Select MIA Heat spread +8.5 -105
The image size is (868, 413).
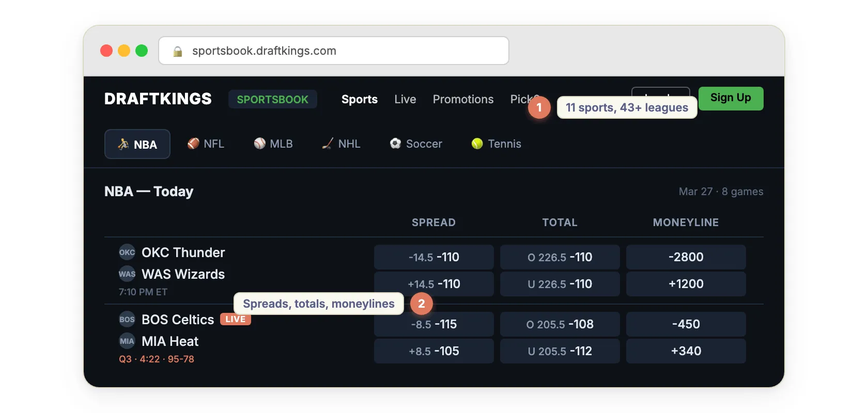(x=434, y=351)
